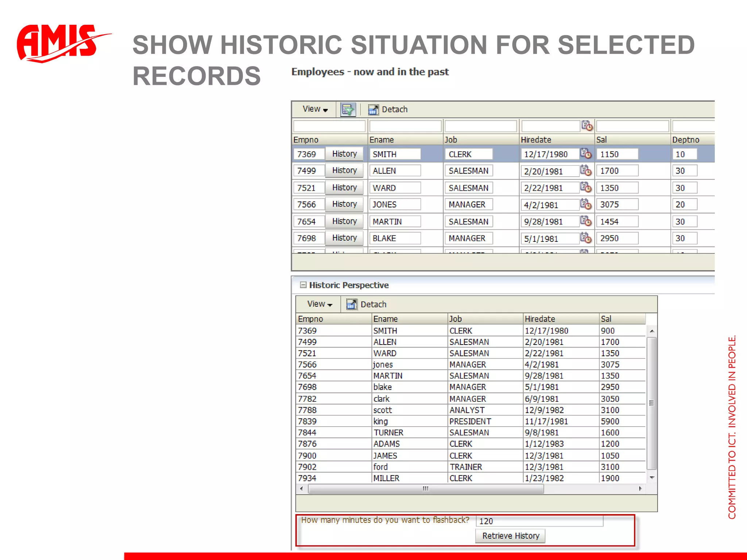Open date picker icon for WARD's hiredate 2/22/1981

click(585, 187)
